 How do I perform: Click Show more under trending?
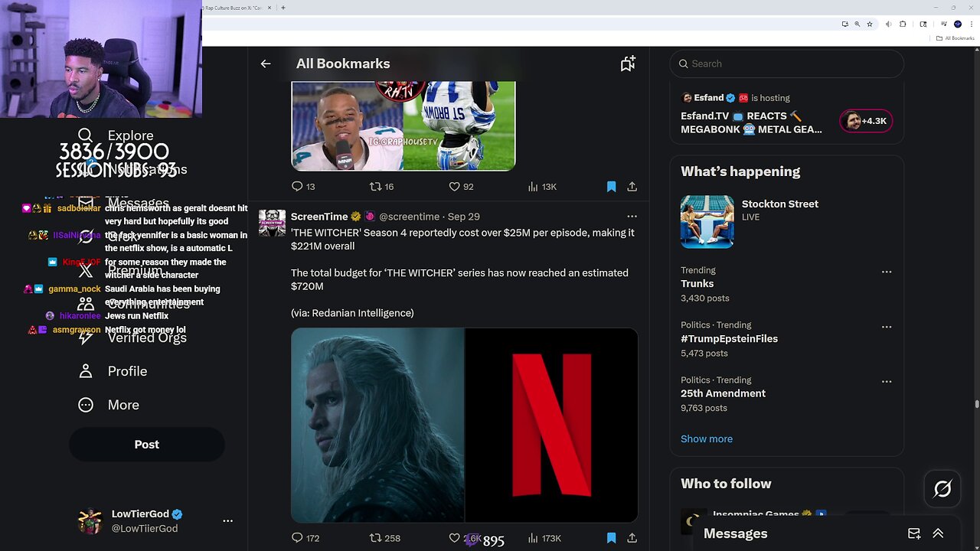707,439
